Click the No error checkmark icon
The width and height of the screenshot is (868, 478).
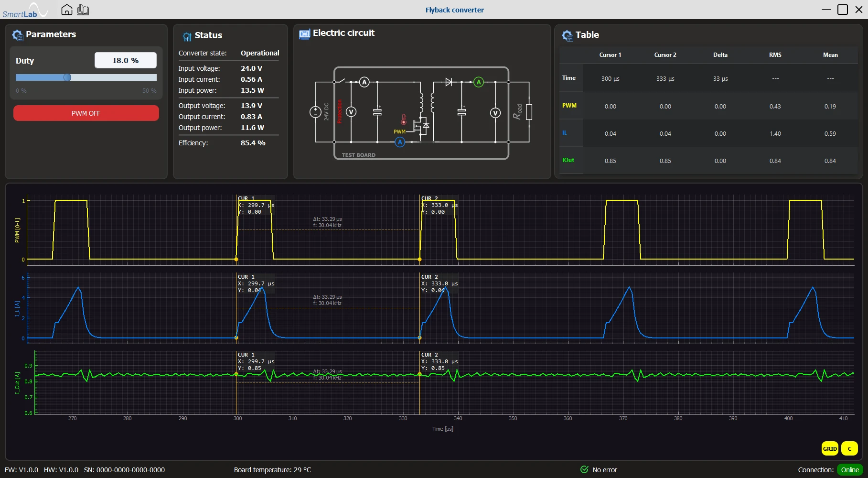(x=584, y=469)
